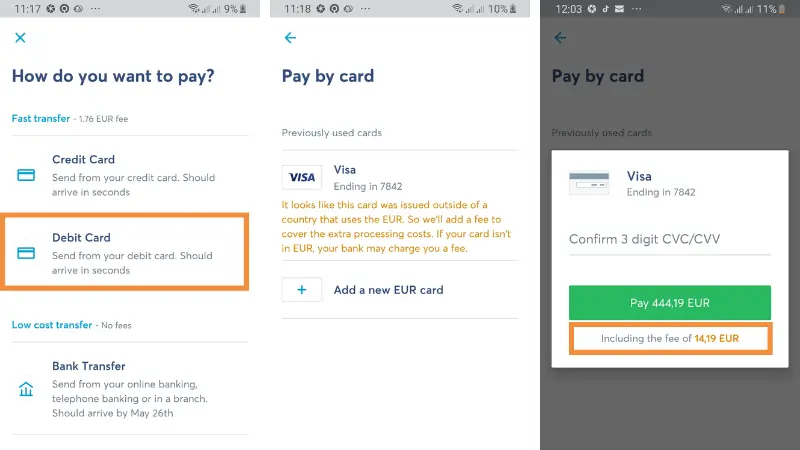
Task: Close the payment method screen
Action: [x=20, y=38]
